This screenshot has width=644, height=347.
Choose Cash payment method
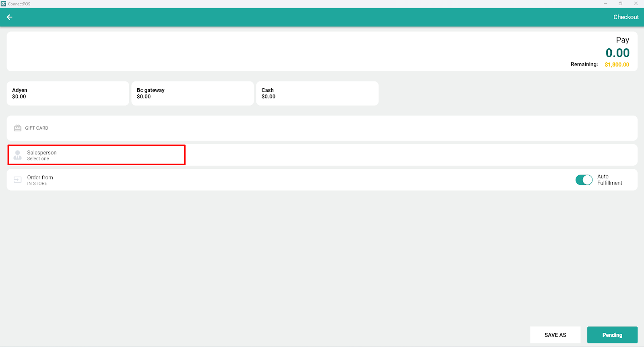(318, 94)
